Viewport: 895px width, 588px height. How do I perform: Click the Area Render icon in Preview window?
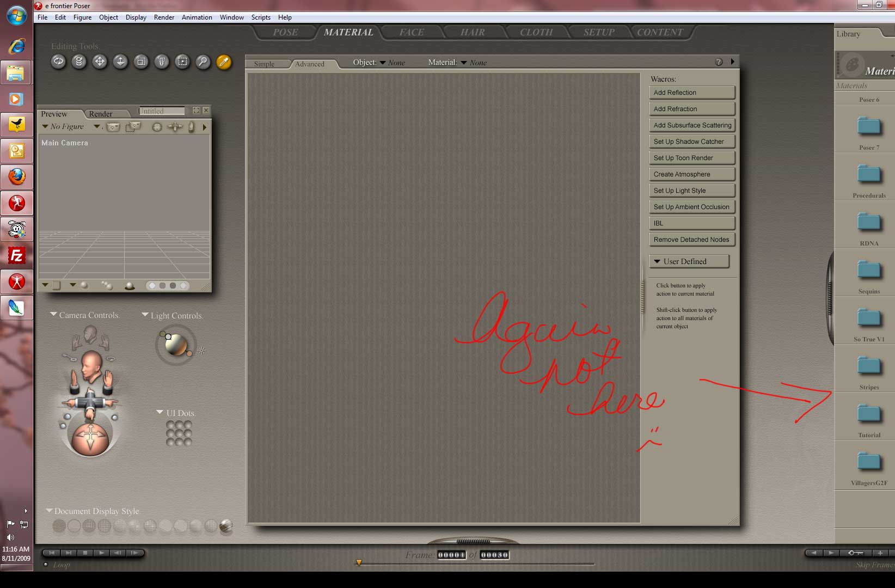133,127
